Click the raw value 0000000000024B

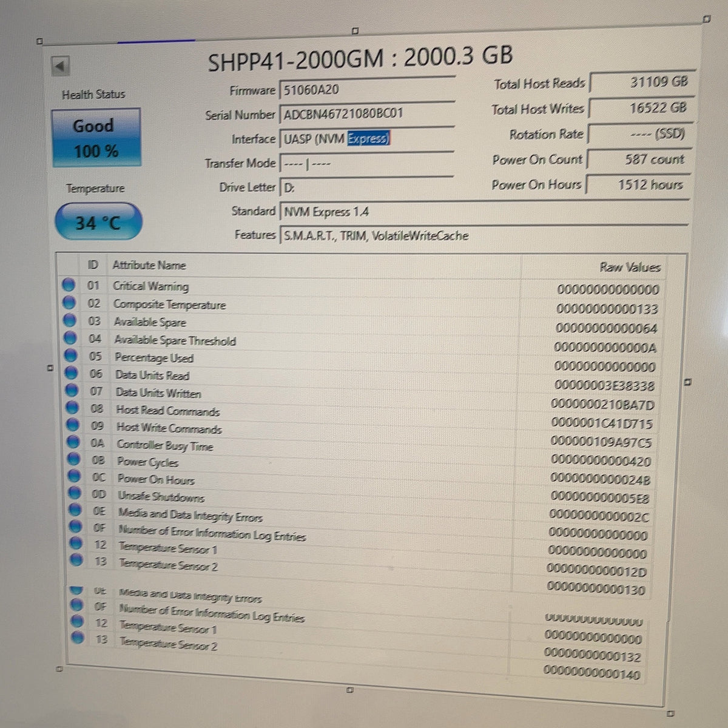[x=600, y=480]
